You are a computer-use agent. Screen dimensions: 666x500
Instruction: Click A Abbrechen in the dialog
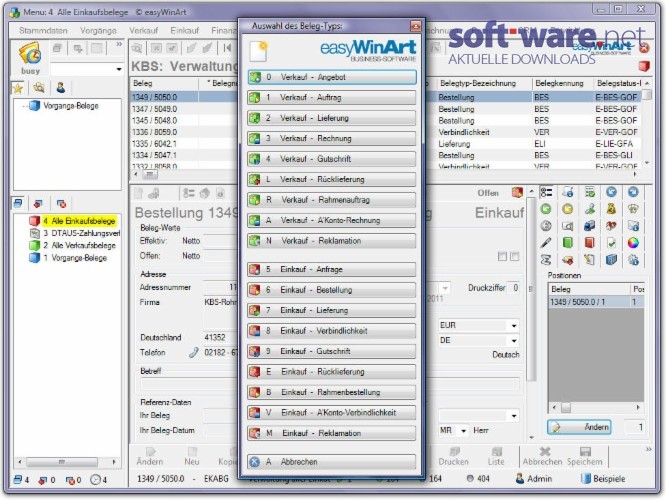[x=332, y=462]
